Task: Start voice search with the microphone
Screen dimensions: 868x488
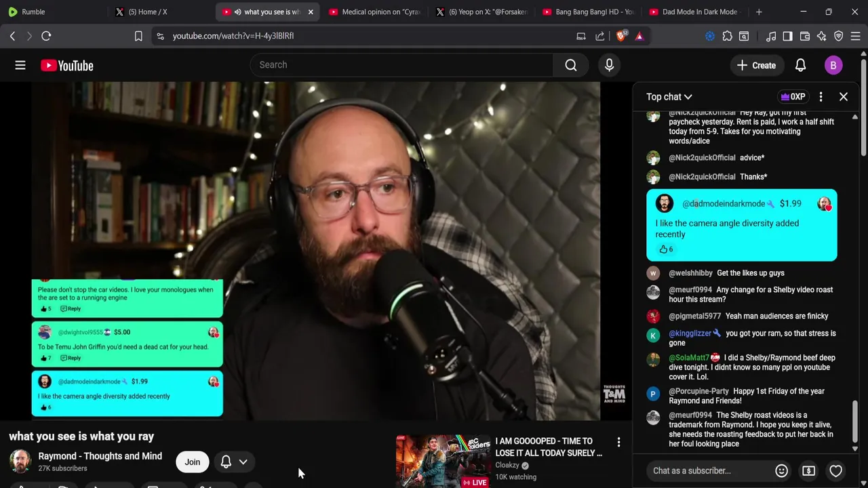Action: (x=609, y=65)
